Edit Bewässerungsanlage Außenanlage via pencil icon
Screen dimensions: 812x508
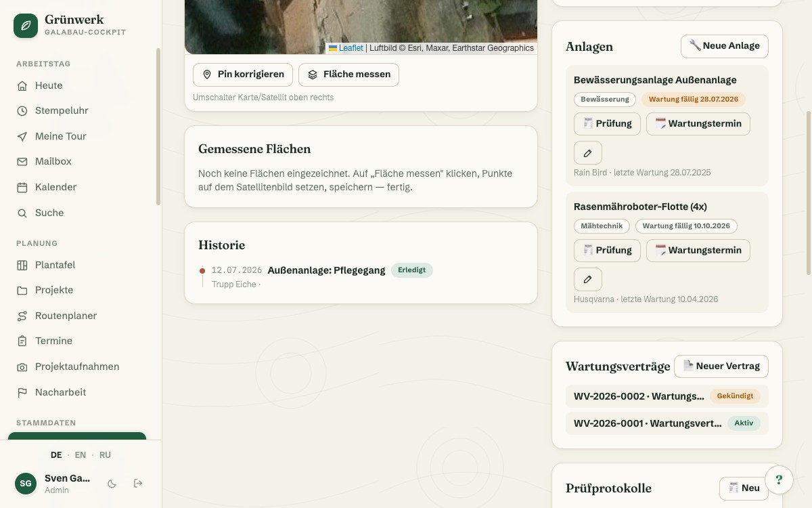588,153
